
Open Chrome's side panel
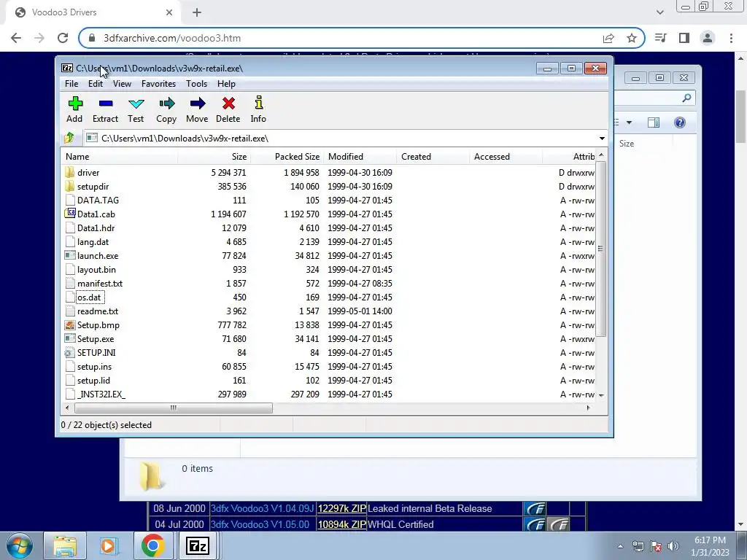(x=684, y=38)
